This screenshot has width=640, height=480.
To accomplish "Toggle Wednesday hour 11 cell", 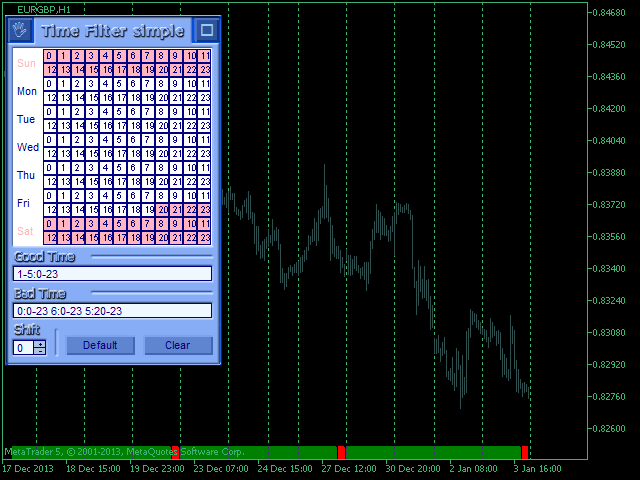I will (x=204, y=140).
